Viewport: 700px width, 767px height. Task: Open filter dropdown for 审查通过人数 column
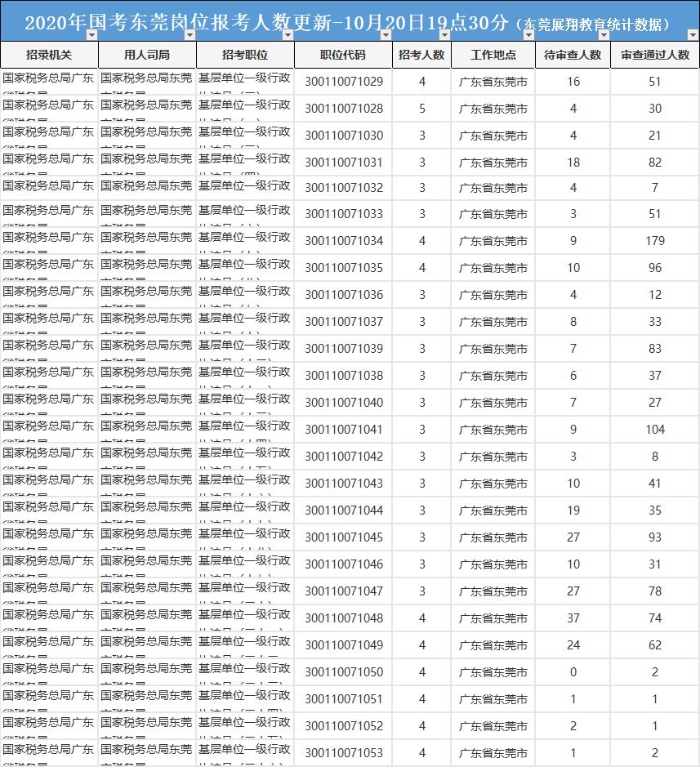coord(693,35)
